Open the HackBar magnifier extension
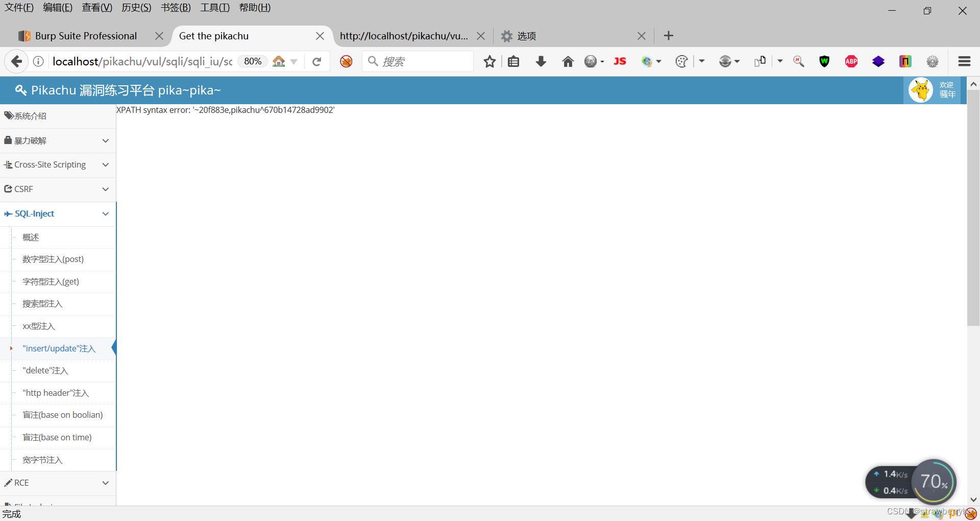This screenshot has width=980, height=521. coord(799,61)
